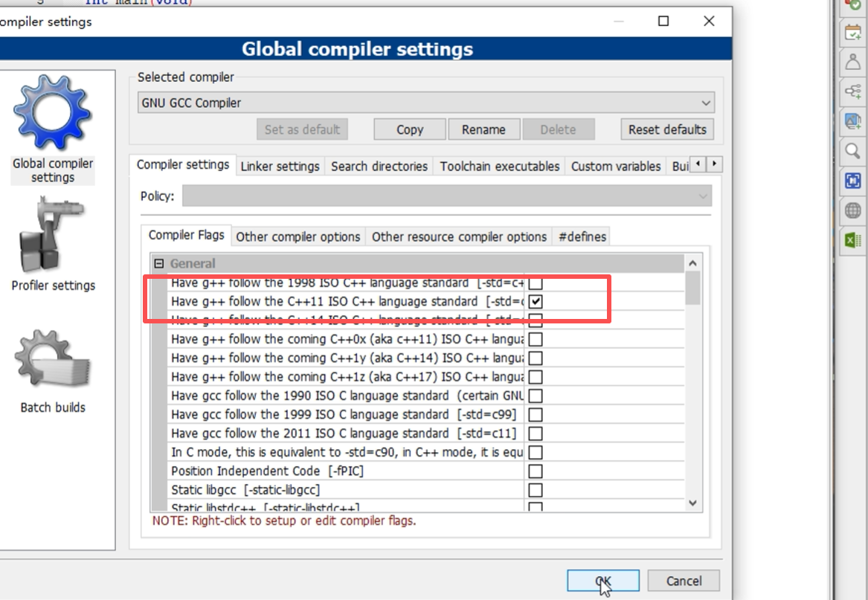
Task: Click the Reset defaults button
Action: click(x=667, y=129)
